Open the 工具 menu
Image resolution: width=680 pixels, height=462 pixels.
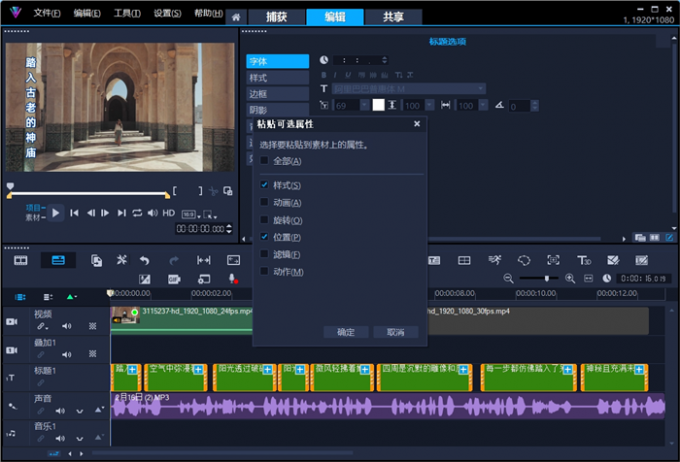(127, 13)
